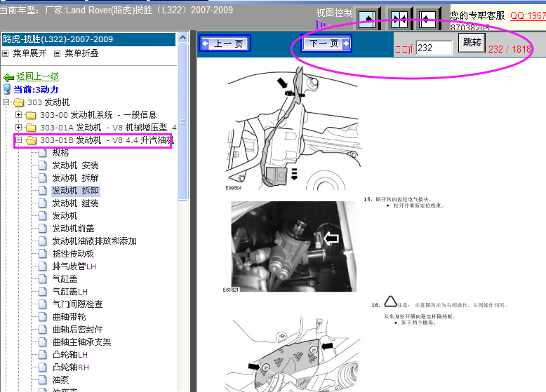Open the 气缸盖LH document
This screenshot has width=546, height=392.
pos(70,292)
